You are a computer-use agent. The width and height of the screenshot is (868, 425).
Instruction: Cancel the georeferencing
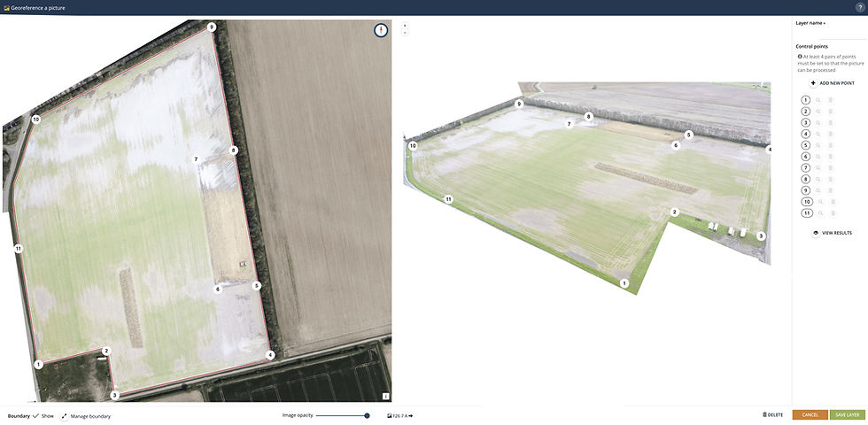[810, 414]
